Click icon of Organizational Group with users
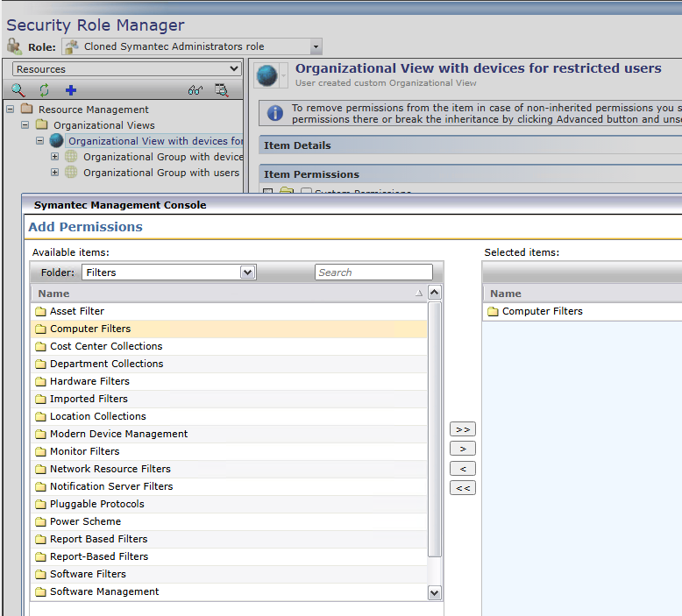The width and height of the screenshot is (682, 616). (71, 172)
